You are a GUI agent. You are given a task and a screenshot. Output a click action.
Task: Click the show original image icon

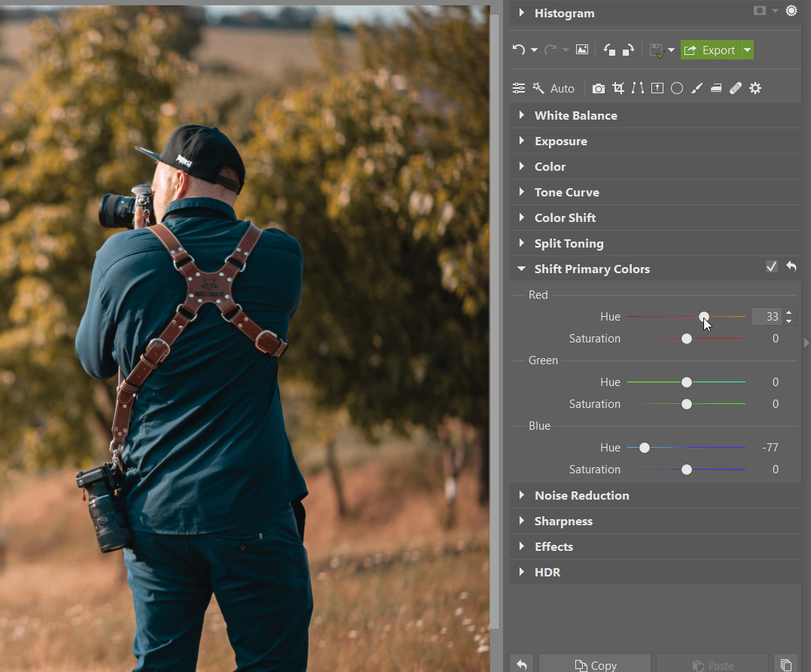582,50
